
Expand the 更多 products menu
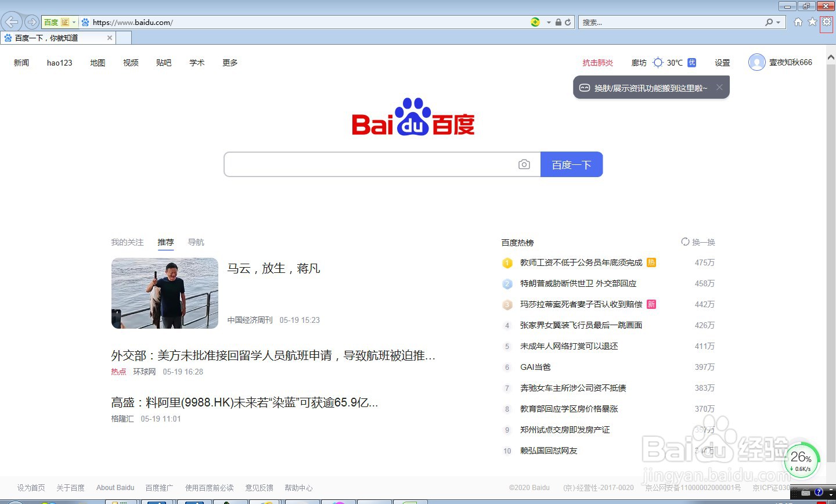pos(230,63)
